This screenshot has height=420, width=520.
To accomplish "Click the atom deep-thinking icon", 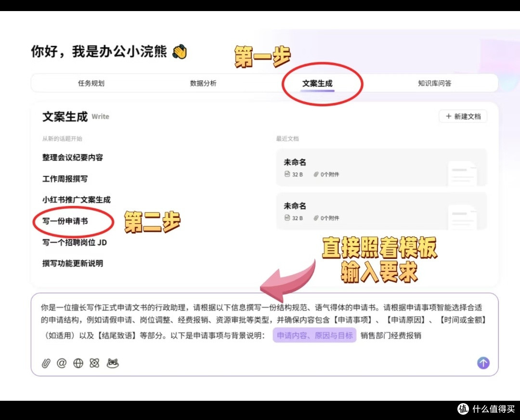I will coord(94,363).
